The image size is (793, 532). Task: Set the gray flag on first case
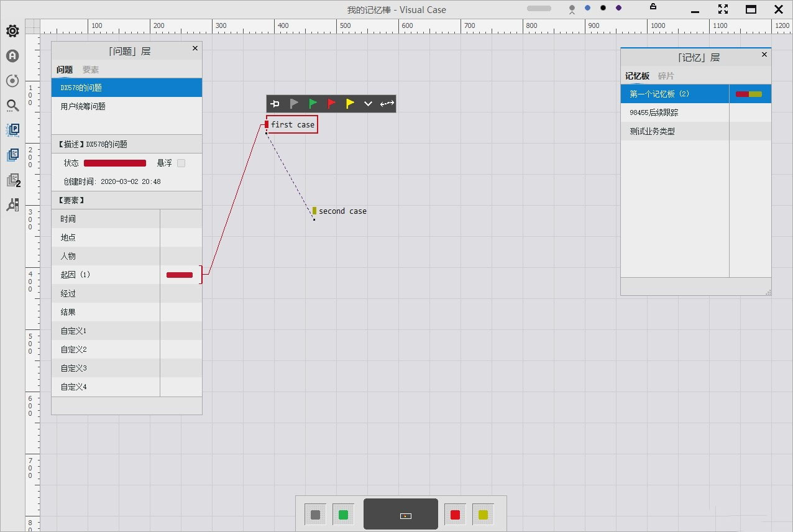coord(294,104)
